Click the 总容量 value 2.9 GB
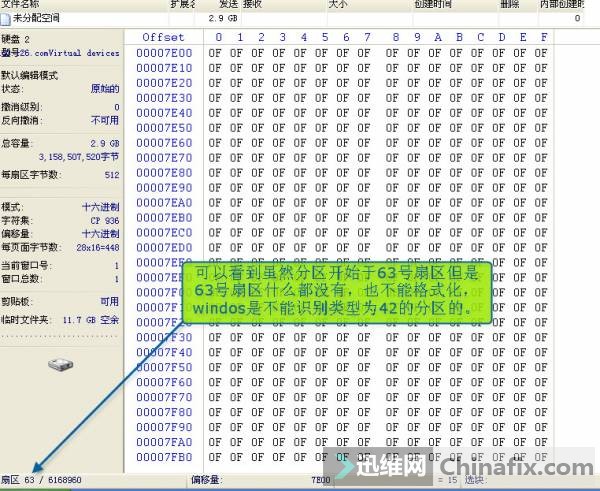This screenshot has height=491, width=600. pos(105,144)
